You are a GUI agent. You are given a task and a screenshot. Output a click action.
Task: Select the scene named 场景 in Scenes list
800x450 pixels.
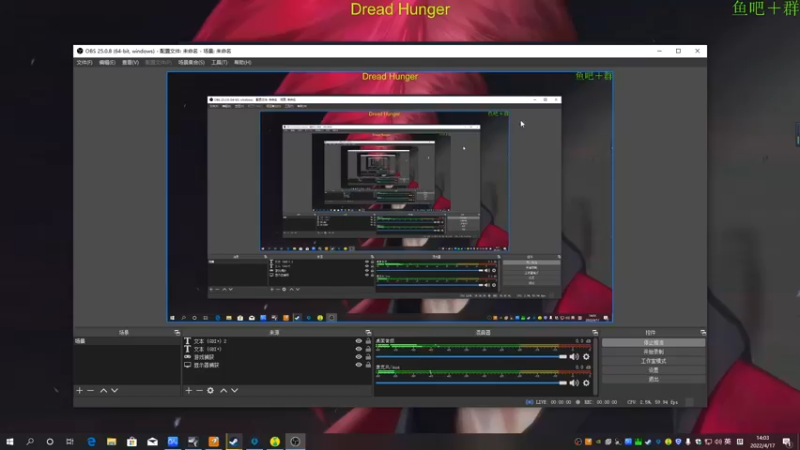point(127,341)
